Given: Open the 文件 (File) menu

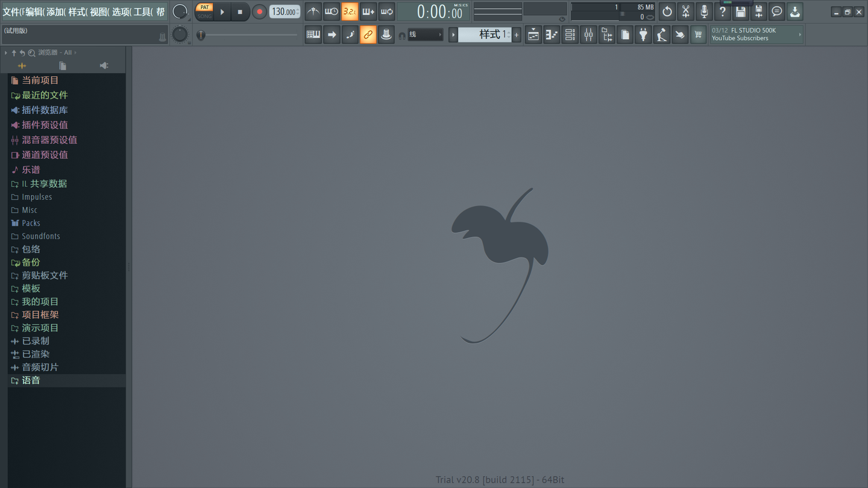Looking at the screenshot, I should [x=13, y=11].
